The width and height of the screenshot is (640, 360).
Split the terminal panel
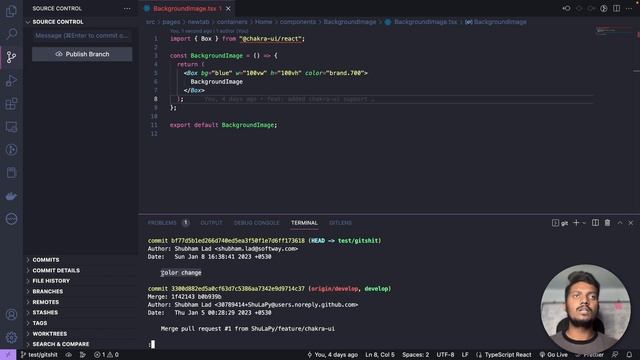pos(596,223)
